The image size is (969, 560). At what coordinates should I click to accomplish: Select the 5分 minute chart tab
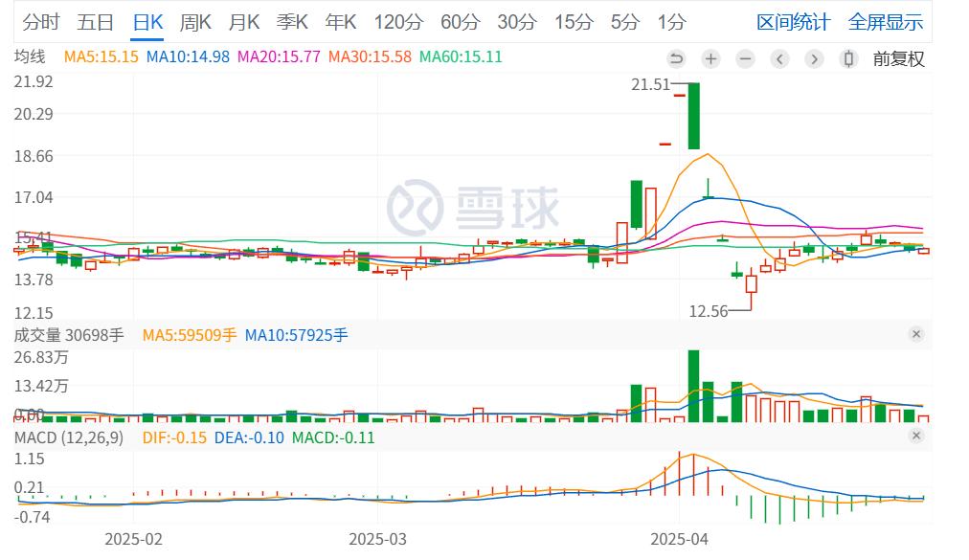[624, 22]
